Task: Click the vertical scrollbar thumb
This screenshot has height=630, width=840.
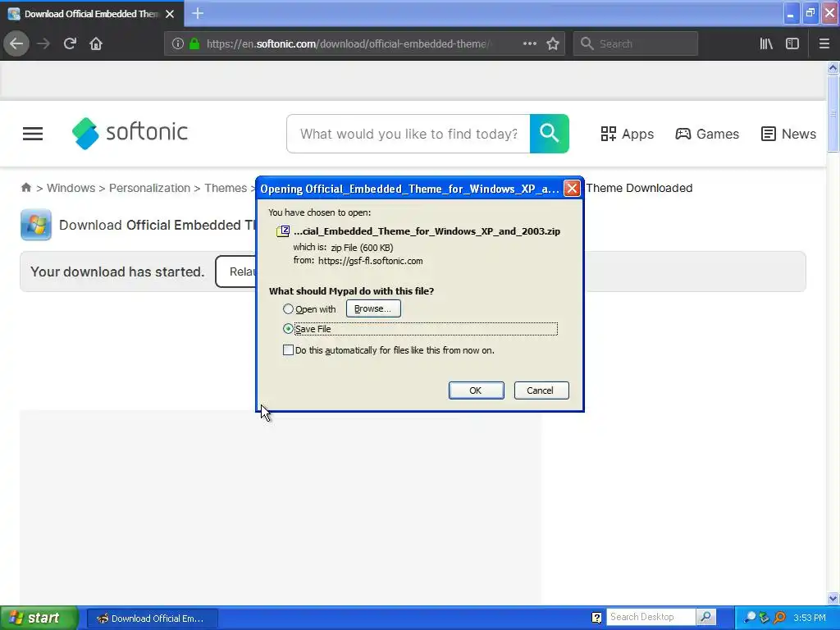Action: [833, 113]
